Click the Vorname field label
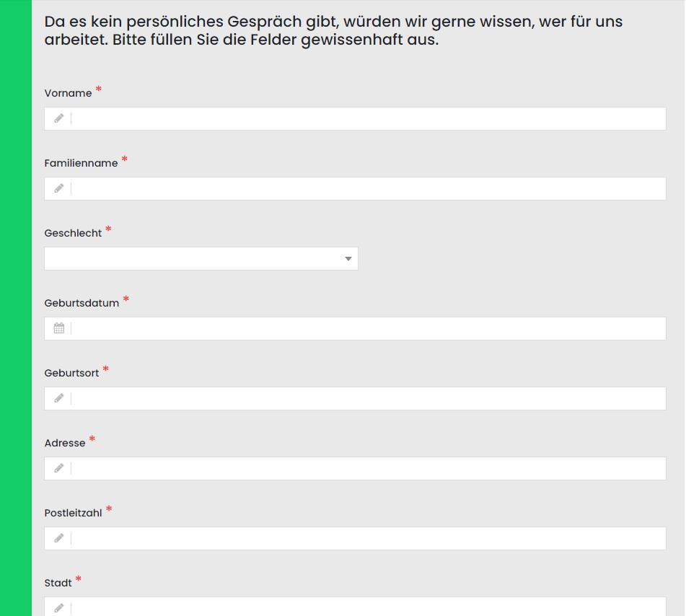Image resolution: width=686 pixels, height=616 pixels. click(x=69, y=93)
